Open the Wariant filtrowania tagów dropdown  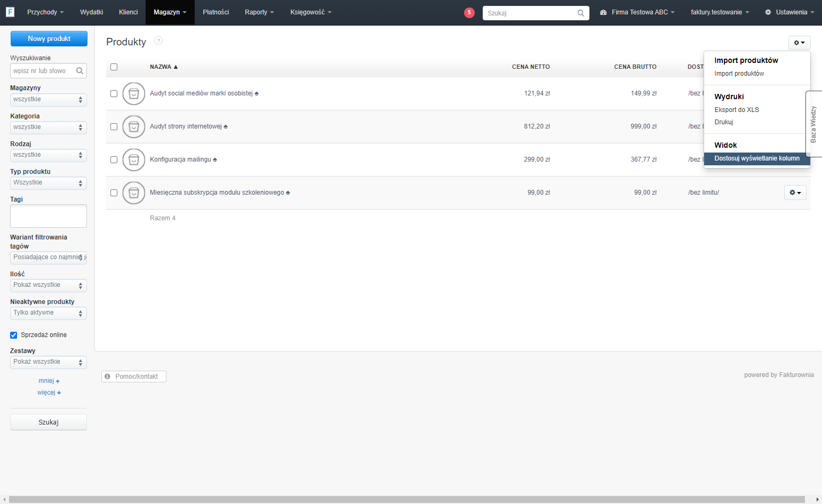(49, 258)
